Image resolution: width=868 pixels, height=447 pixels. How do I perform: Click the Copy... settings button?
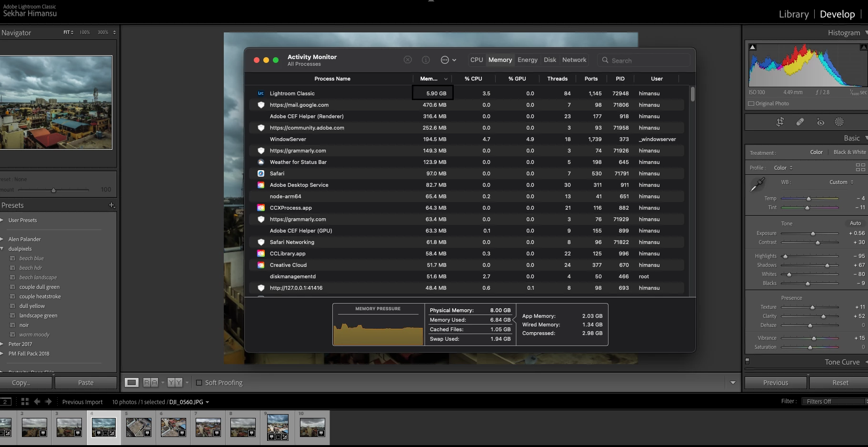25,383
